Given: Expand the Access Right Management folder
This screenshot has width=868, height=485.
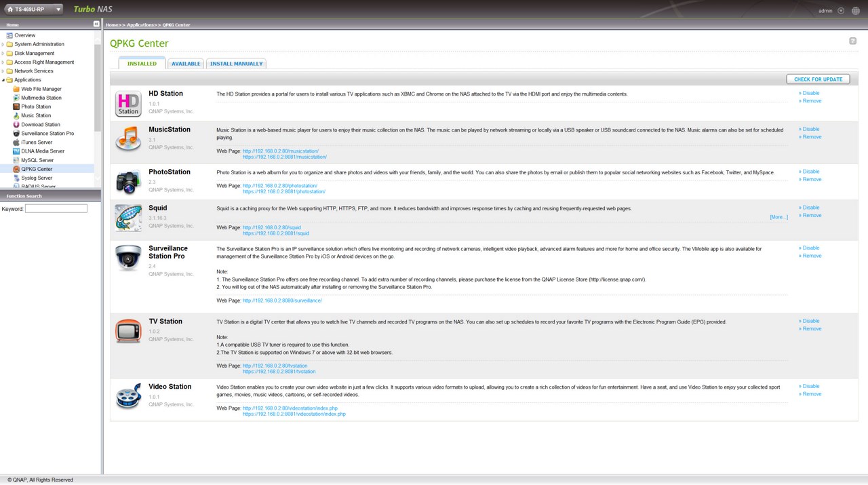Looking at the screenshot, I should coord(3,62).
